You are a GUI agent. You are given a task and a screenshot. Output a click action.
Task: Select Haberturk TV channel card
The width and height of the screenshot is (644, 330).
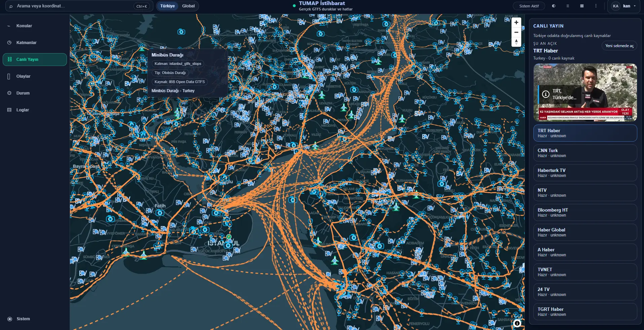tap(585, 173)
